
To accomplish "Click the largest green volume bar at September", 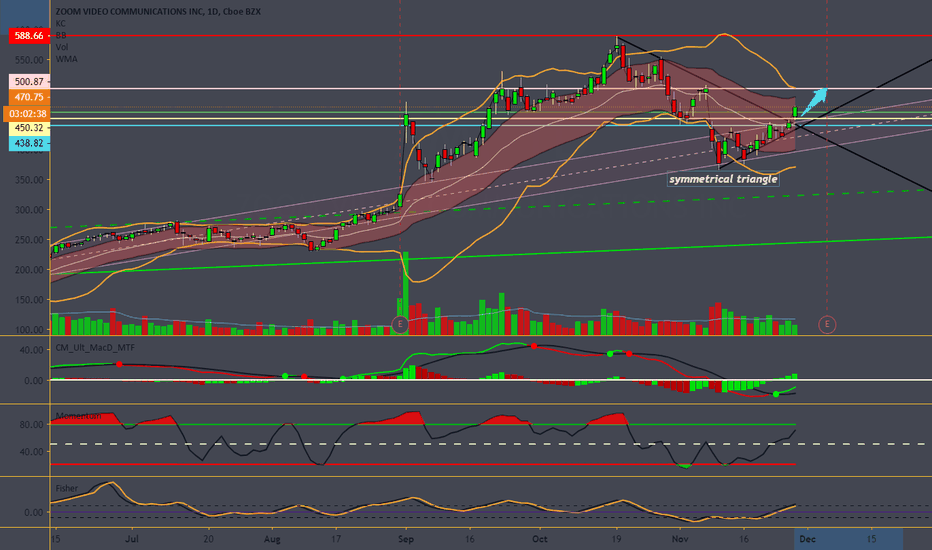I will pyautogui.click(x=406, y=293).
